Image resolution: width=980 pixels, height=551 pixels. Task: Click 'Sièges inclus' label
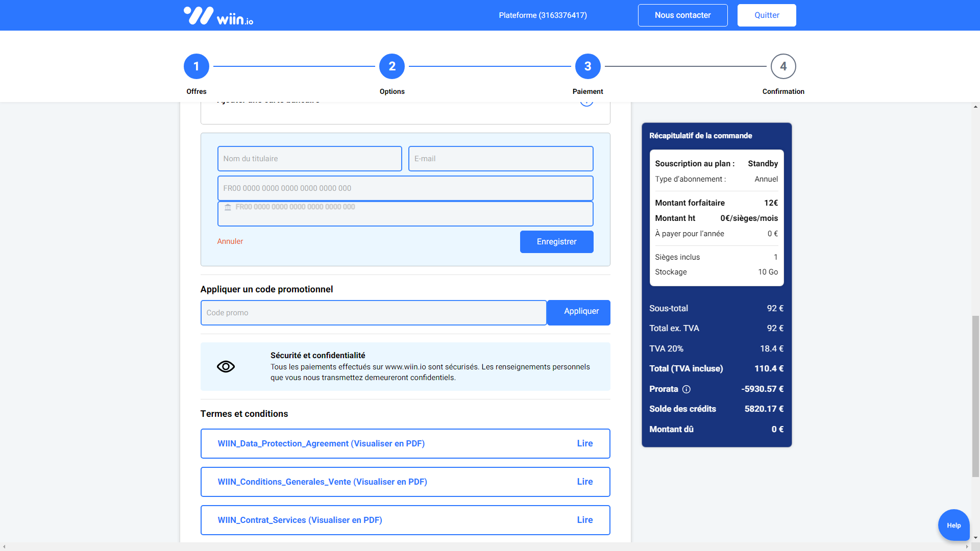coord(678,257)
